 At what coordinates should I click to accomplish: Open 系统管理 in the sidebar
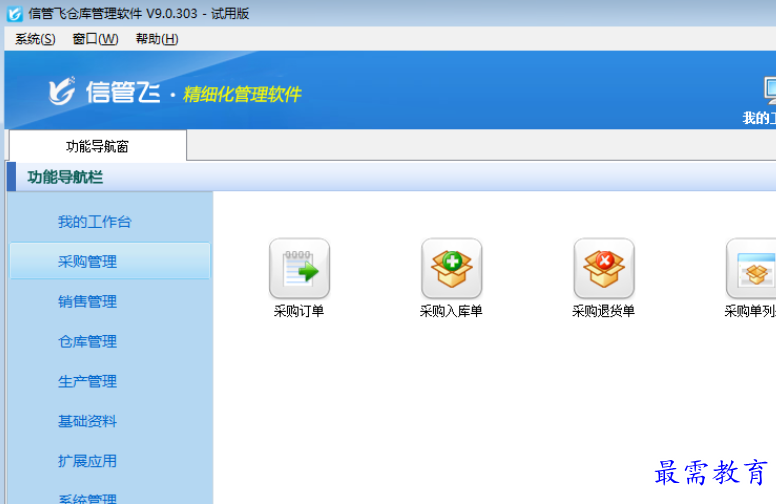(87, 499)
